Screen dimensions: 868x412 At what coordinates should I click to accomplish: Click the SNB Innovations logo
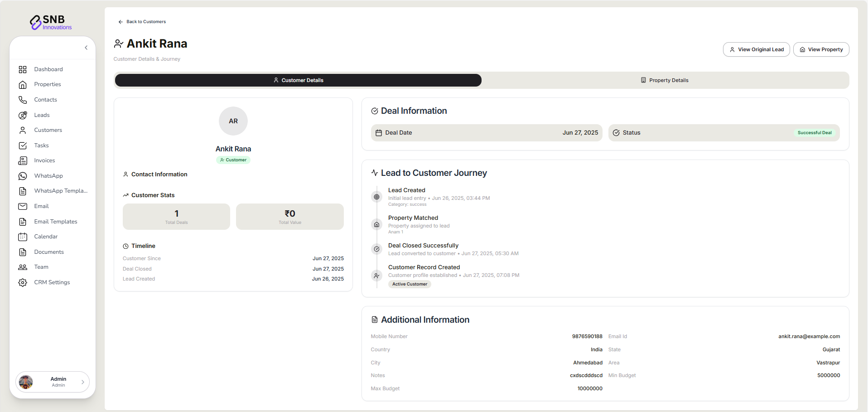coord(51,22)
